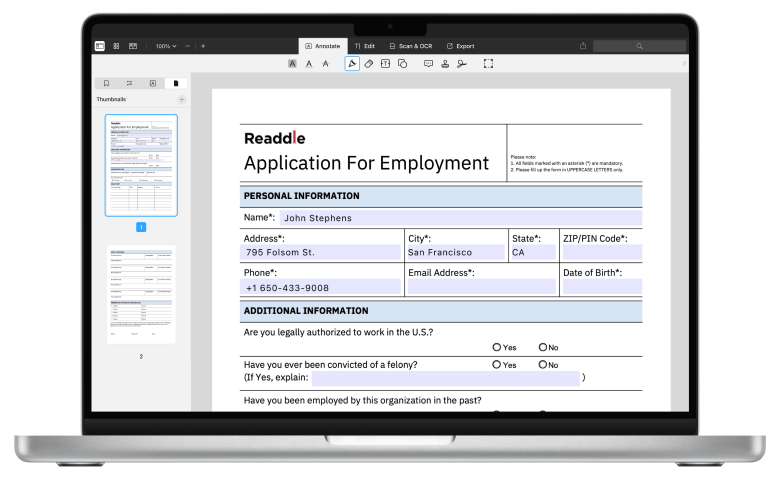Click the Email Address input field
Viewport: 780px width, 480px height.
click(x=481, y=287)
